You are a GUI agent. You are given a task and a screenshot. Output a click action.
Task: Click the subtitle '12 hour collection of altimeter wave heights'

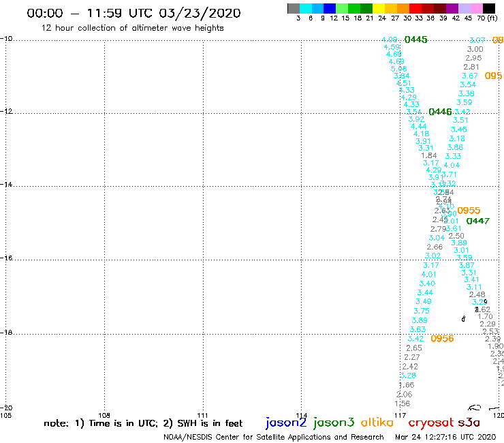click(132, 28)
